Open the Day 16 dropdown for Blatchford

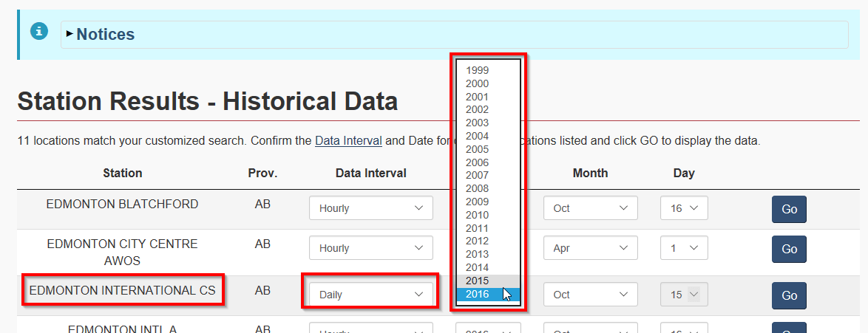(683, 208)
